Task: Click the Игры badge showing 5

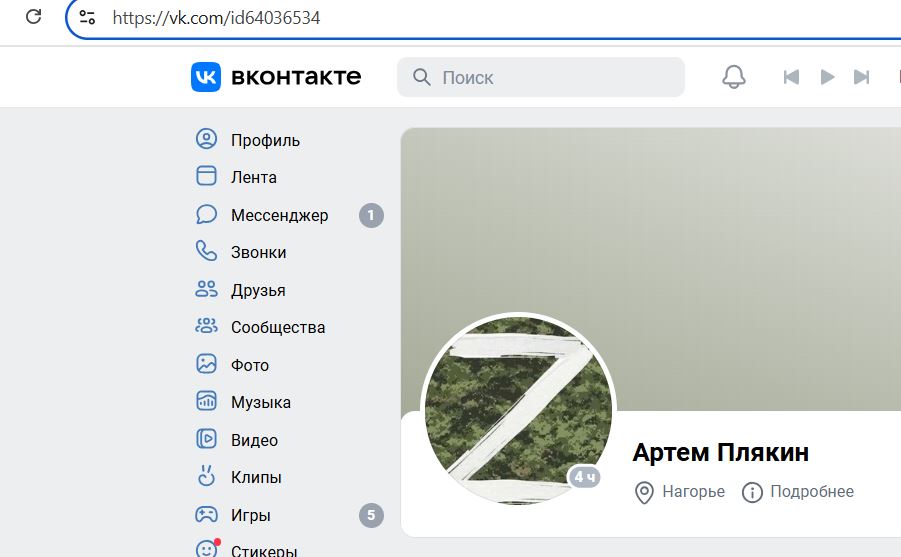Action: [x=371, y=515]
